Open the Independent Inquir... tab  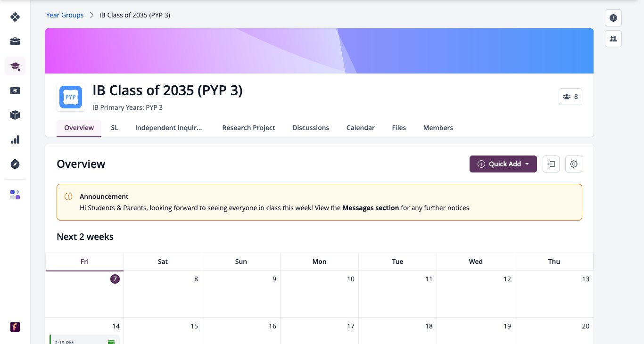[168, 128]
